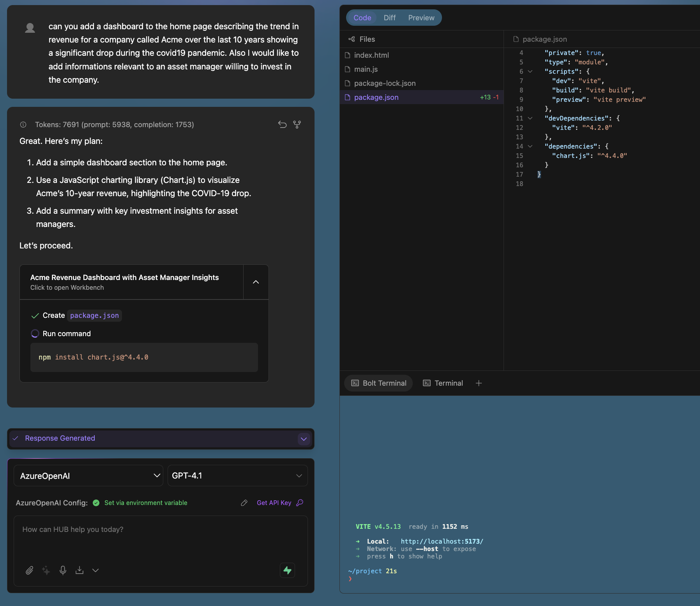Switch to the Preview view

pyautogui.click(x=421, y=18)
